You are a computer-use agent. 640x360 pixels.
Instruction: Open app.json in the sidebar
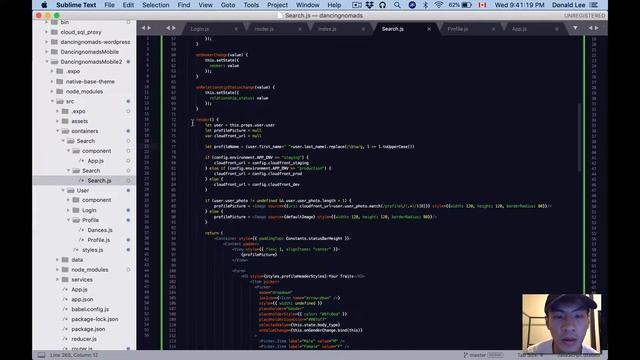pyautogui.click(x=82, y=299)
